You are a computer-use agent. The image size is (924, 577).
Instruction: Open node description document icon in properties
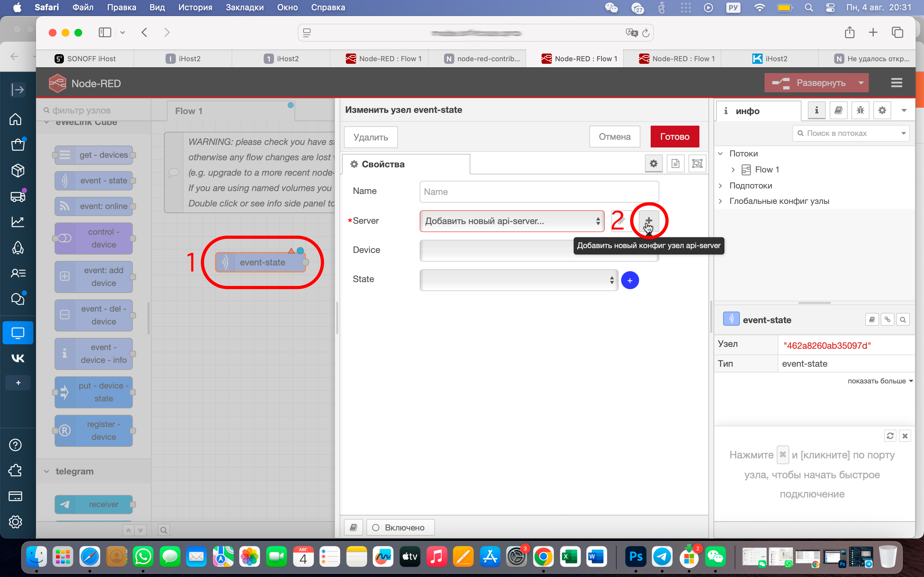coord(675,164)
